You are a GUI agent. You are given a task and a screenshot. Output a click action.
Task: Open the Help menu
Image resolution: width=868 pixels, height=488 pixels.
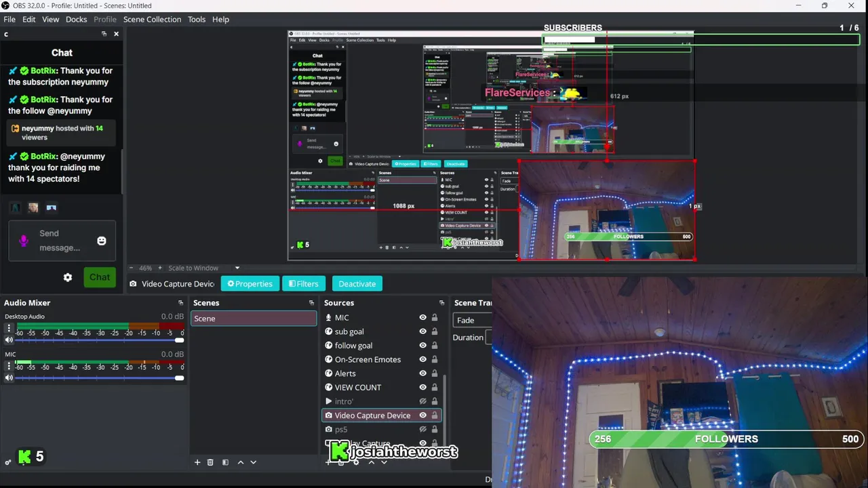pos(220,20)
